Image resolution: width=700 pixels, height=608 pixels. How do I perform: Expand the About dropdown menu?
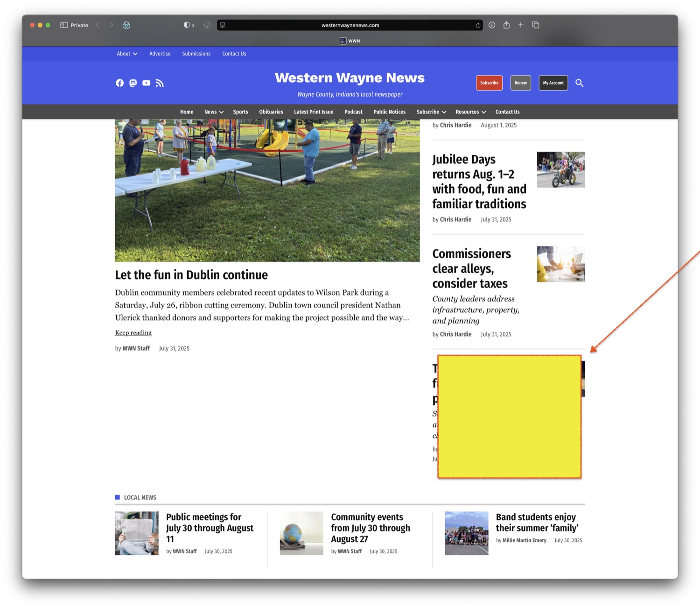[x=127, y=54]
